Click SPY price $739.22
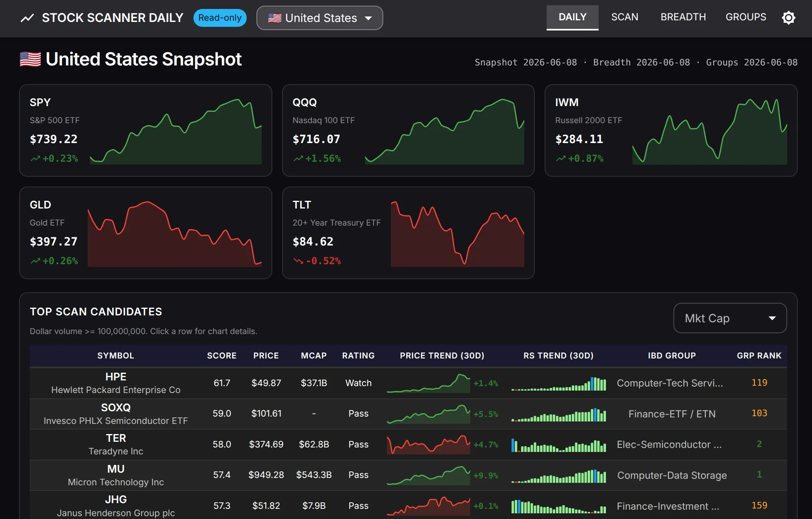The image size is (812, 519). click(54, 139)
